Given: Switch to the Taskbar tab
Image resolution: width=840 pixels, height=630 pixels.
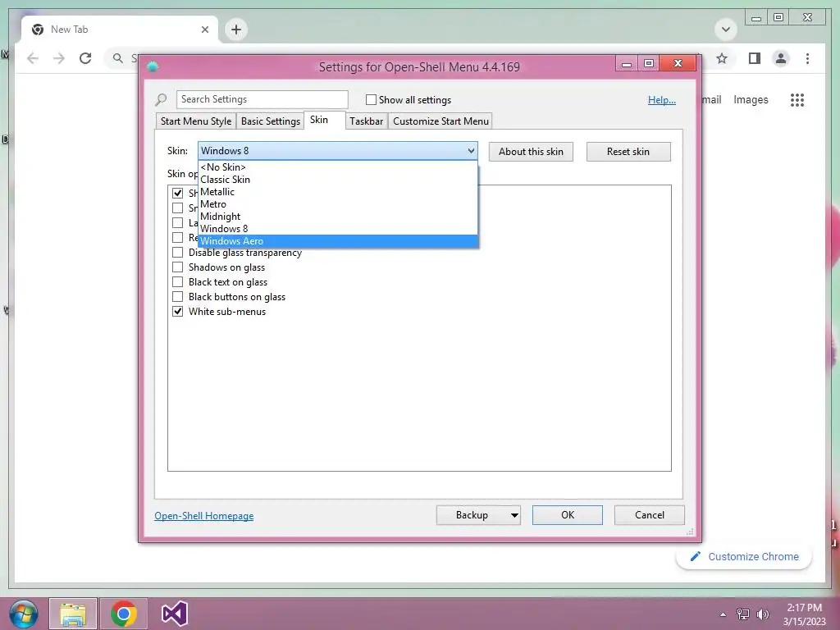Looking at the screenshot, I should [367, 121].
